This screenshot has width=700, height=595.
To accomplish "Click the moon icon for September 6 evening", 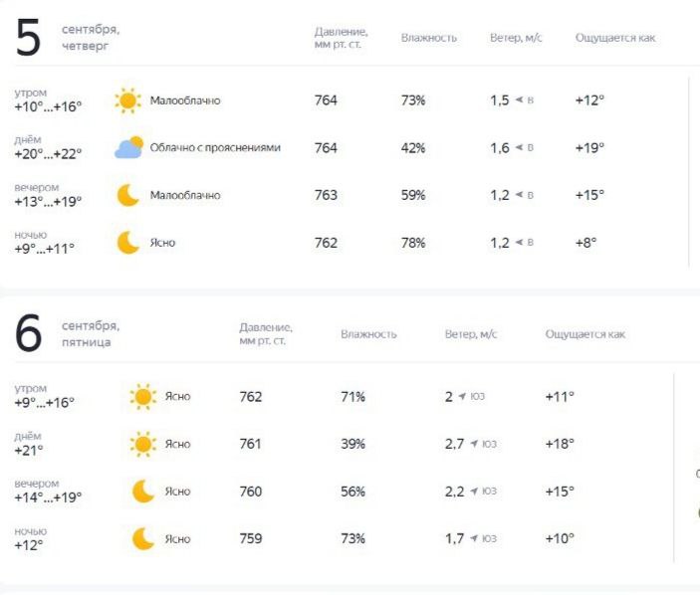I will coord(143,492).
